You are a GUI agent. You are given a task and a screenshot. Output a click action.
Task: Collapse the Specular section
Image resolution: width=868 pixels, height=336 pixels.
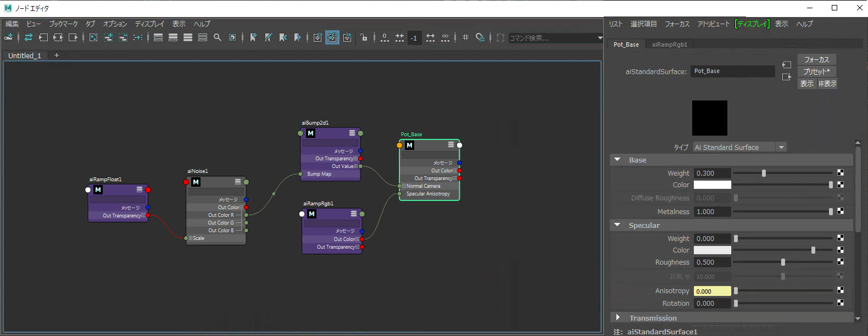617,225
